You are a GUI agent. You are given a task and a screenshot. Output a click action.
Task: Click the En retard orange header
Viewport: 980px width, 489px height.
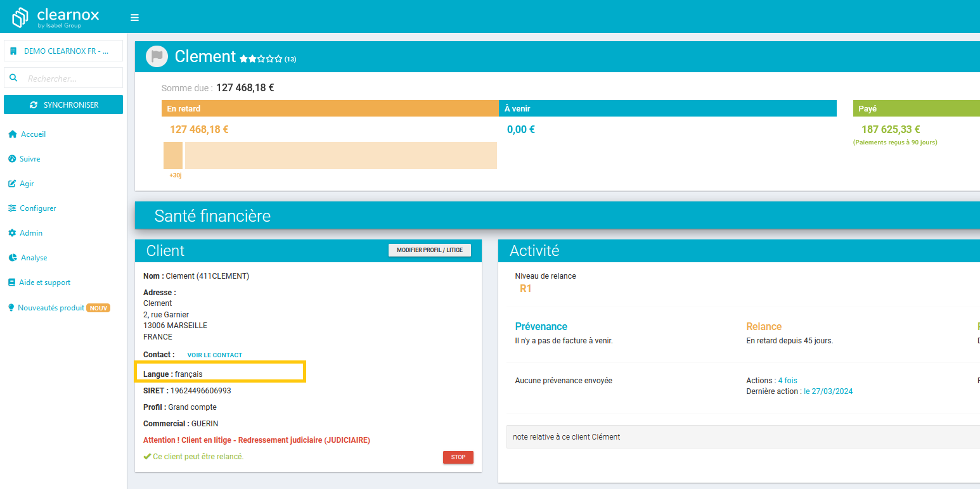point(330,108)
